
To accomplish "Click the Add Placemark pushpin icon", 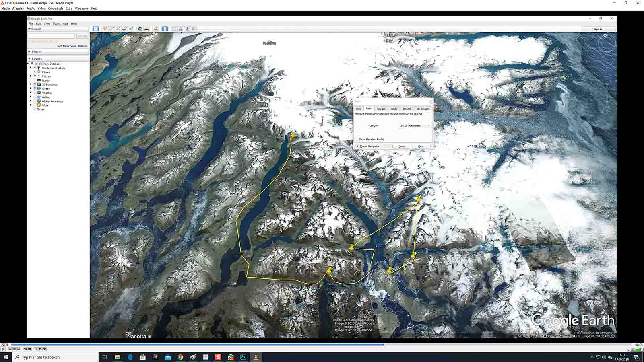I will coord(105,29).
